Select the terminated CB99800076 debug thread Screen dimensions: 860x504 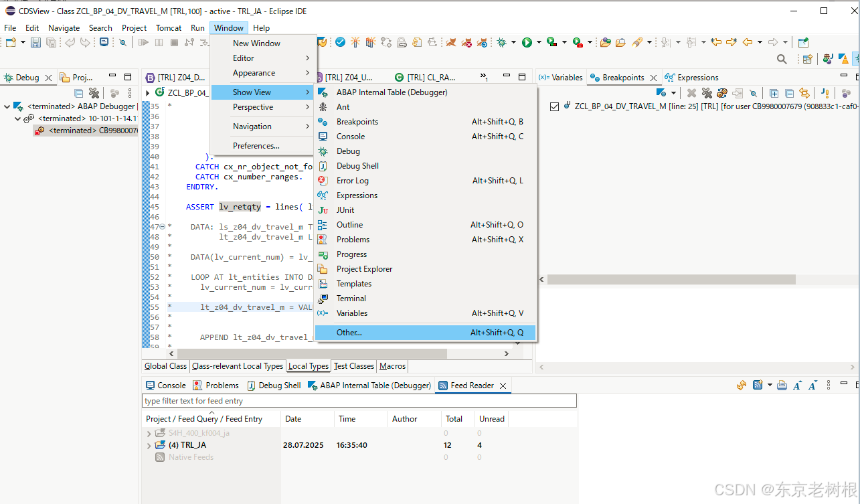point(87,131)
